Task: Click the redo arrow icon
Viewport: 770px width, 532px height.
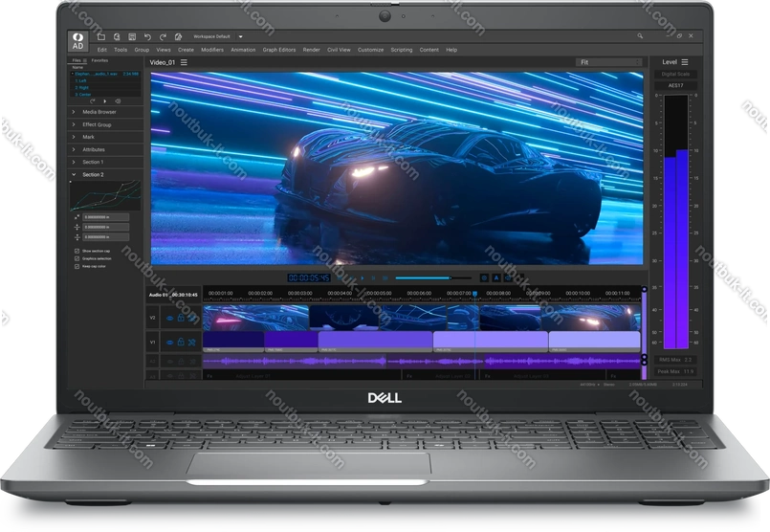Action: tap(162, 36)
